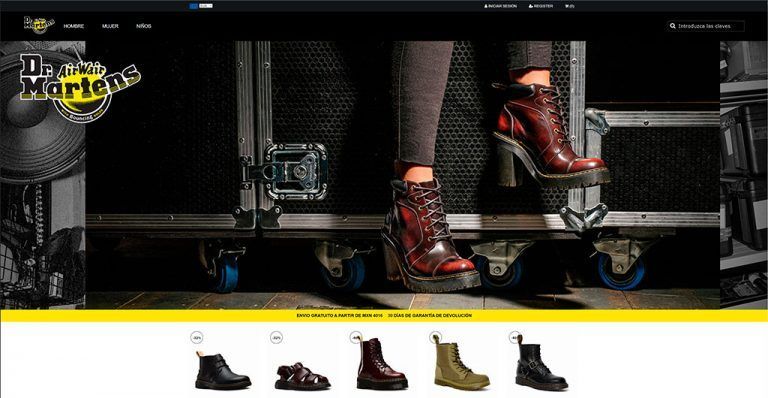768x398 pixels.
Task: Click the blue flag language icon
Action: click(193, 6)
